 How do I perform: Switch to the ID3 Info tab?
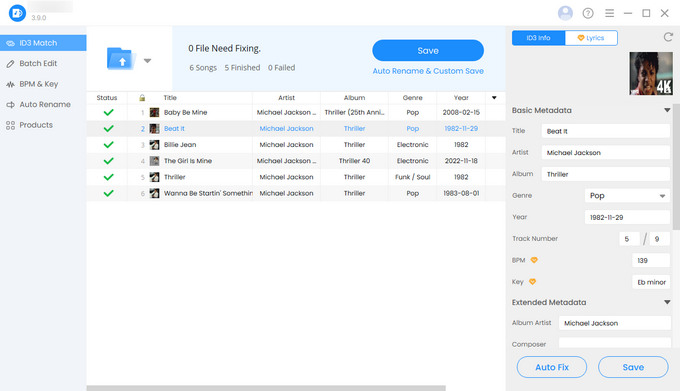click(x=539, y=38)
